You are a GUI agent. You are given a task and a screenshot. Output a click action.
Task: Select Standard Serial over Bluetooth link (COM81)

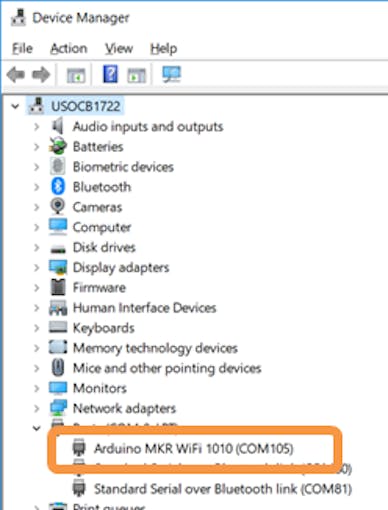pyautogui.click(x=223, y=489)
